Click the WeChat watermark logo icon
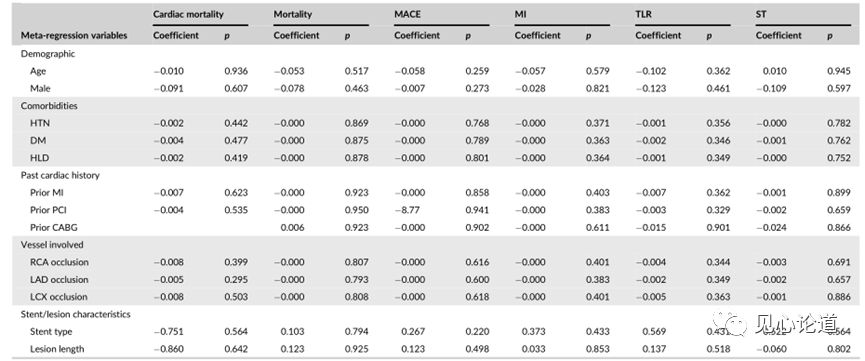This screenshot has height=361, width=865. point(730,323)
